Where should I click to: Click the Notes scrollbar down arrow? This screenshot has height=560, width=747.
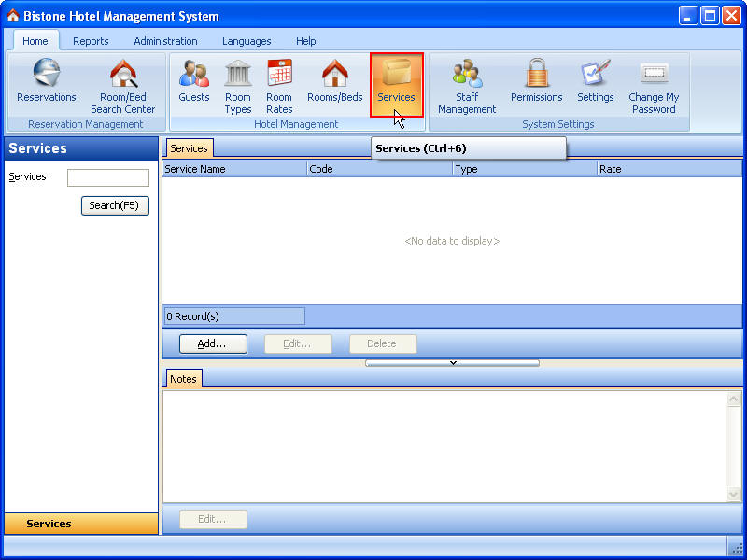click(734, 494)
